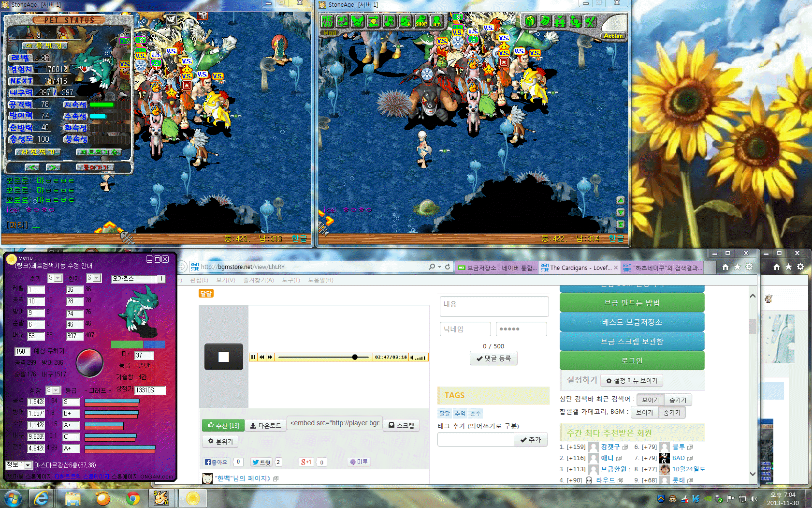Click the green 추천 [13] recommend button

point(223,425)
